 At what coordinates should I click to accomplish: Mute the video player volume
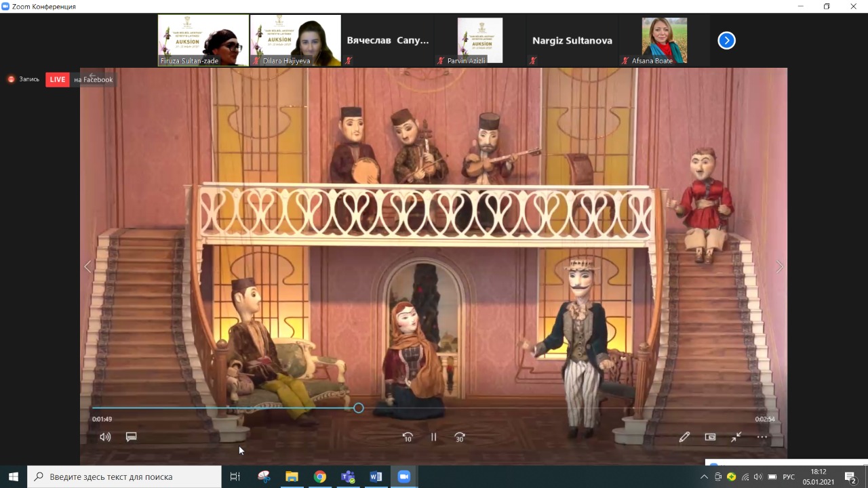(105, 437)
